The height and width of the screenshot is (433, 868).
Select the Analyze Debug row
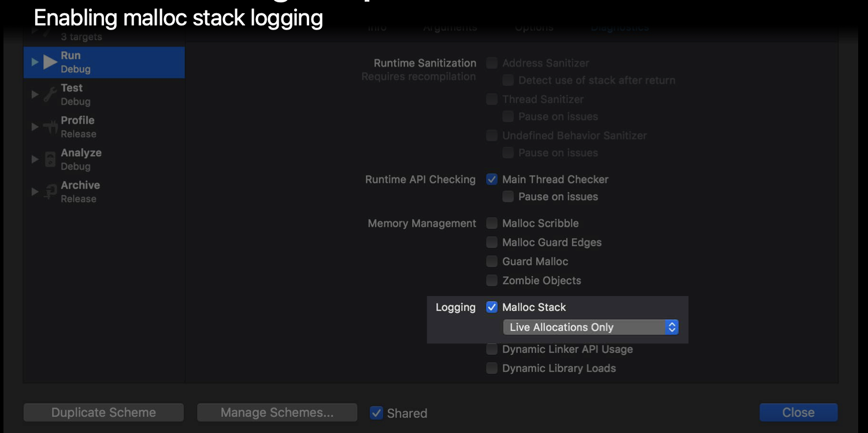[104, 159]
